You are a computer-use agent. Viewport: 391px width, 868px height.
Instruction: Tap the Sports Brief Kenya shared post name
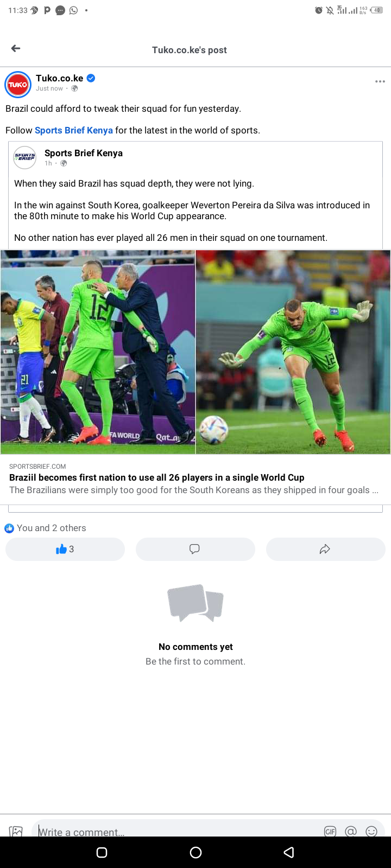[x=84, y=153]
